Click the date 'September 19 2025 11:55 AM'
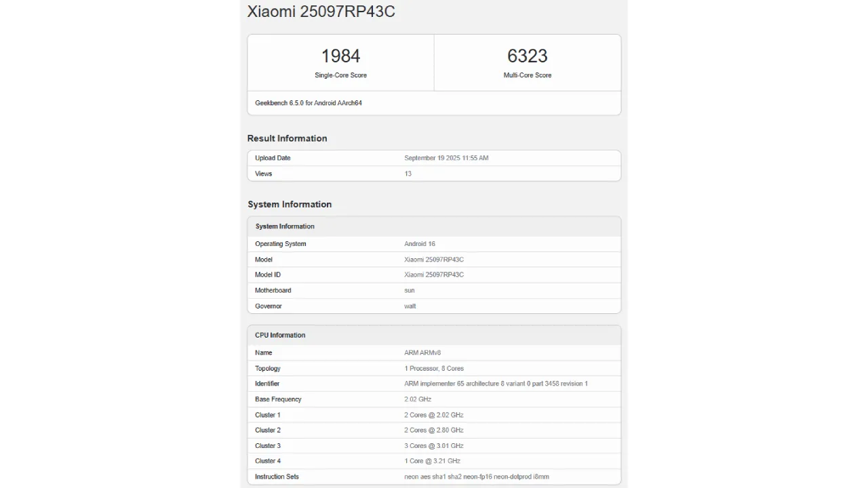 [446, 158]
